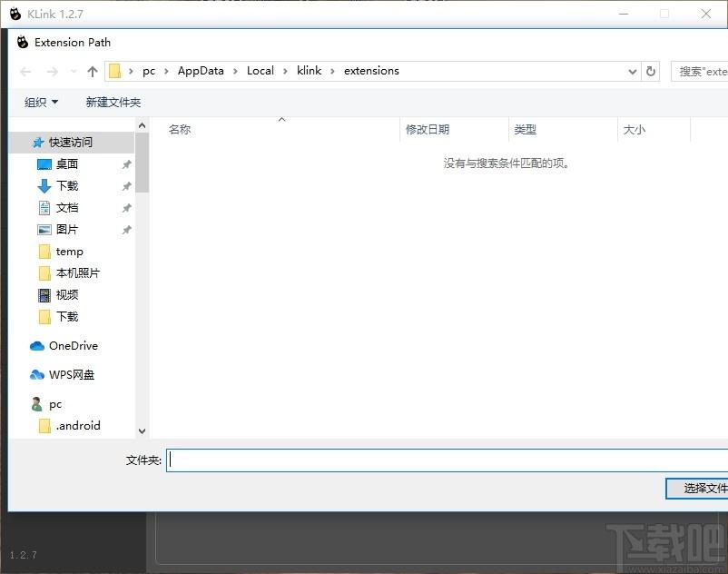Sort by the 名称 column header
Image resolution: width=728 pixels, height=574 pixels.
click(x=180, y=130)
